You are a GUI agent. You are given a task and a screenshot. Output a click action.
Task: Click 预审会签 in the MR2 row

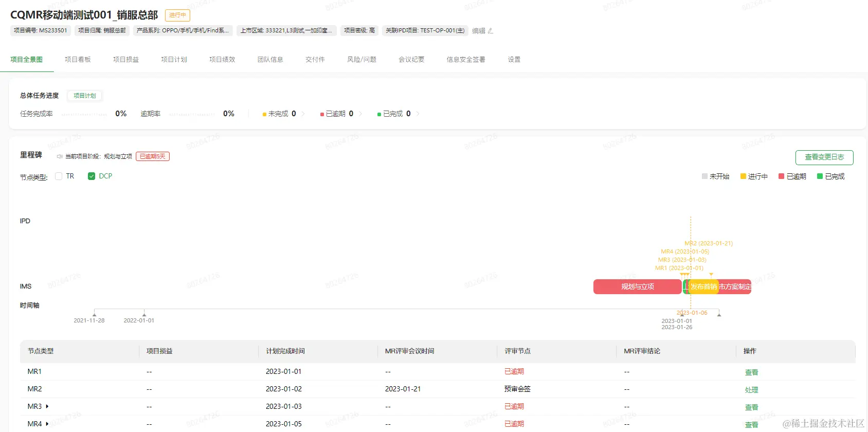pyautogui.click(x=517, y=389)
